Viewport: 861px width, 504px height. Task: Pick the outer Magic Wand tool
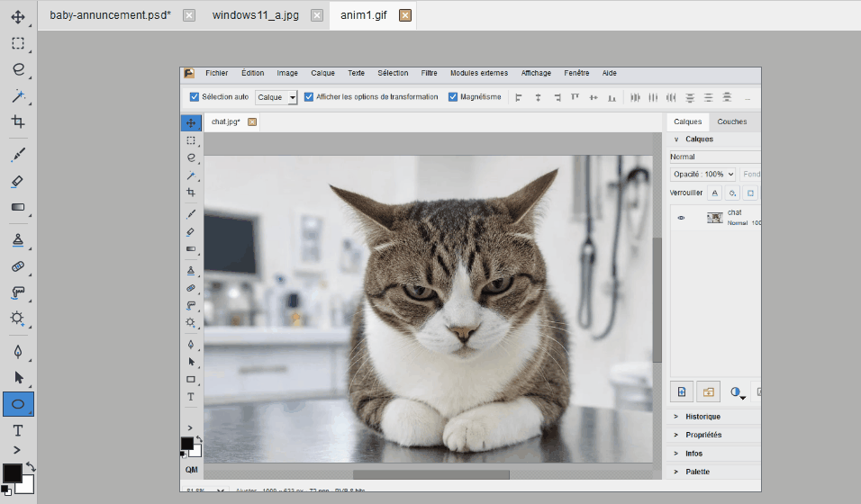pos(18,96)
